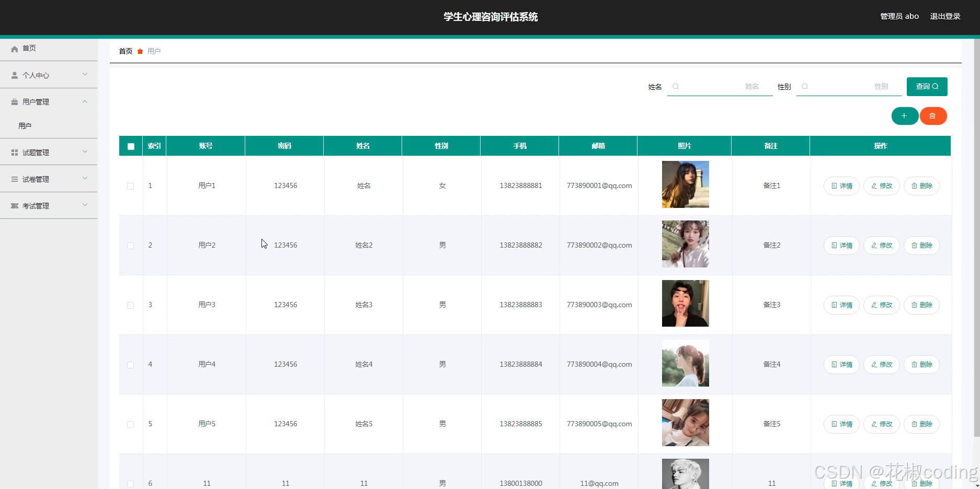Toggle the select-all checkbox in table header

131,146
